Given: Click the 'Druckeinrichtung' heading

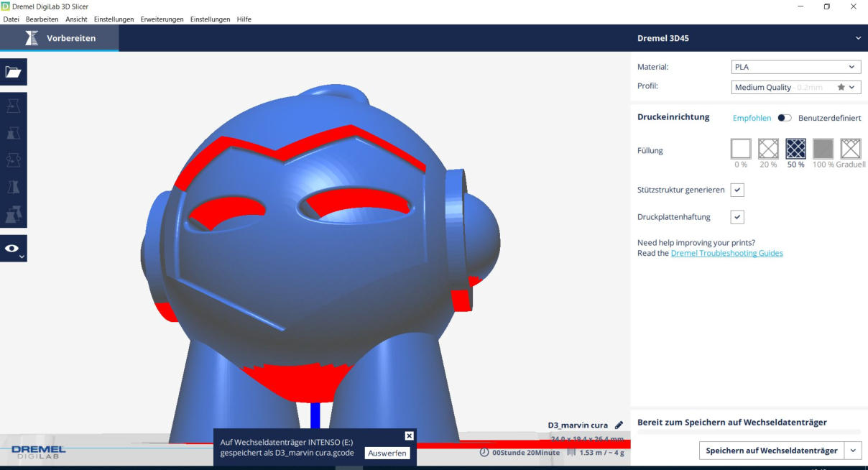Looking at the screenshot, I should (673, 117).
